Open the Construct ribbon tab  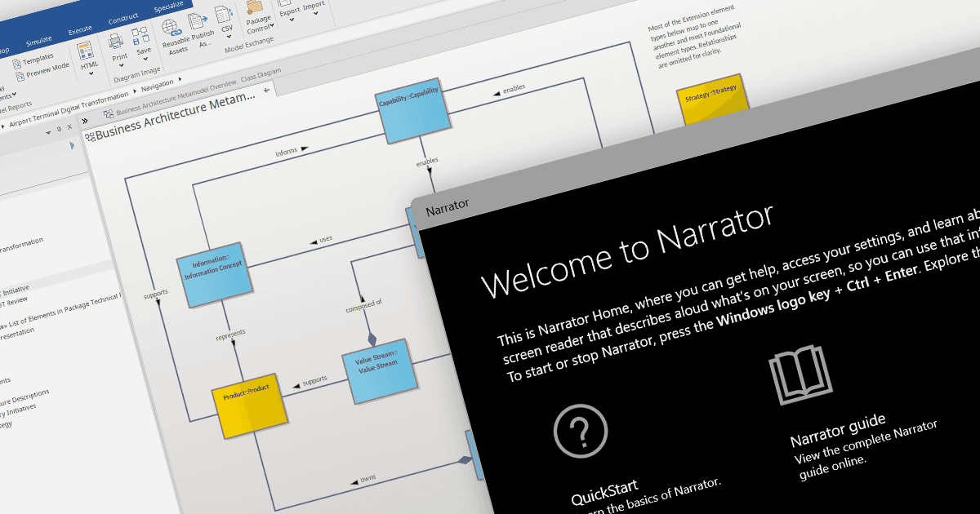click(x=123, y=17)
